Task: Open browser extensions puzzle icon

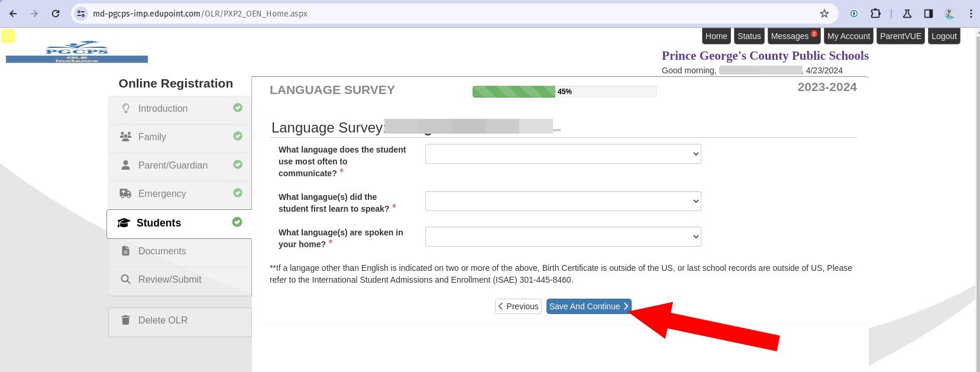Action: click(x=875, y=14)
